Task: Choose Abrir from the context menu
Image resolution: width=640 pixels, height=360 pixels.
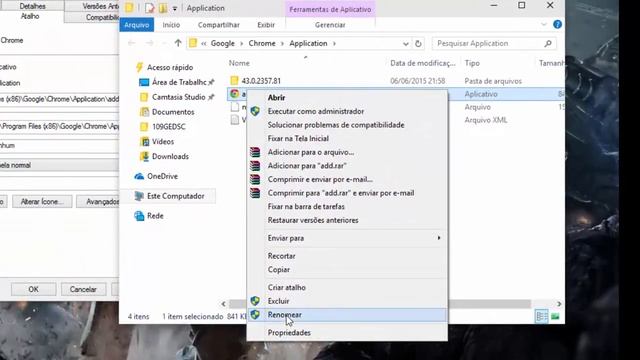Action: (276, 98)
